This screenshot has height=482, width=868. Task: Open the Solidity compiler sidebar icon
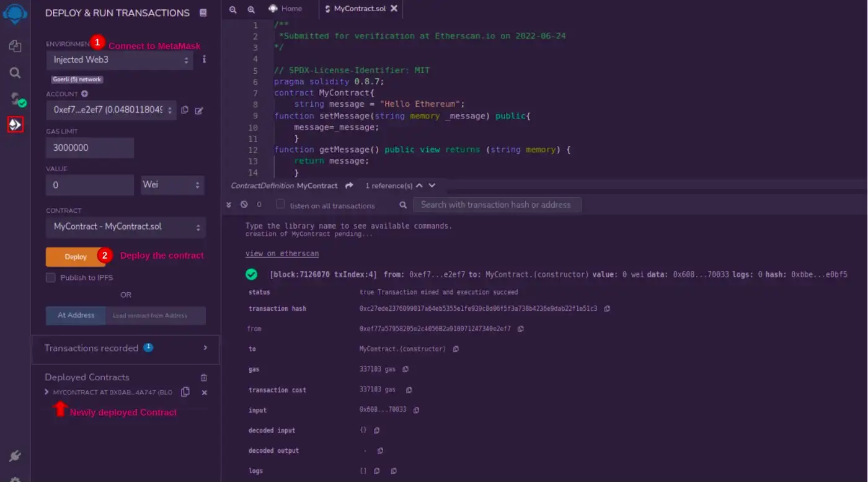point(15,99)
